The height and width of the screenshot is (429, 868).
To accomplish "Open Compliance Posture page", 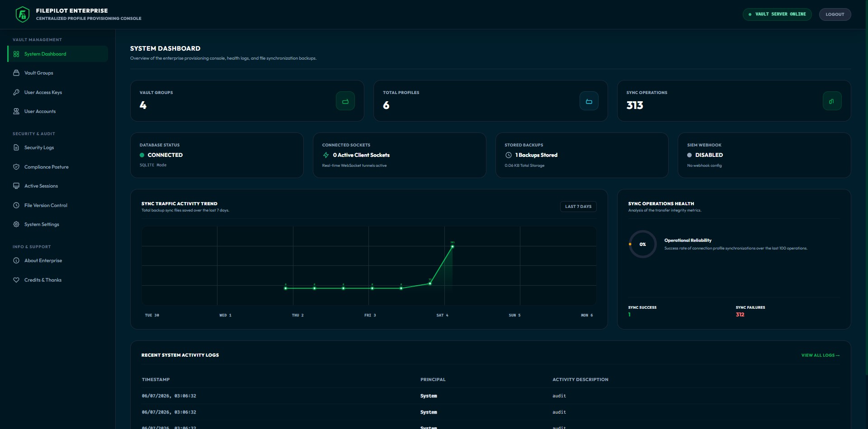I will [x=58, y=167].
